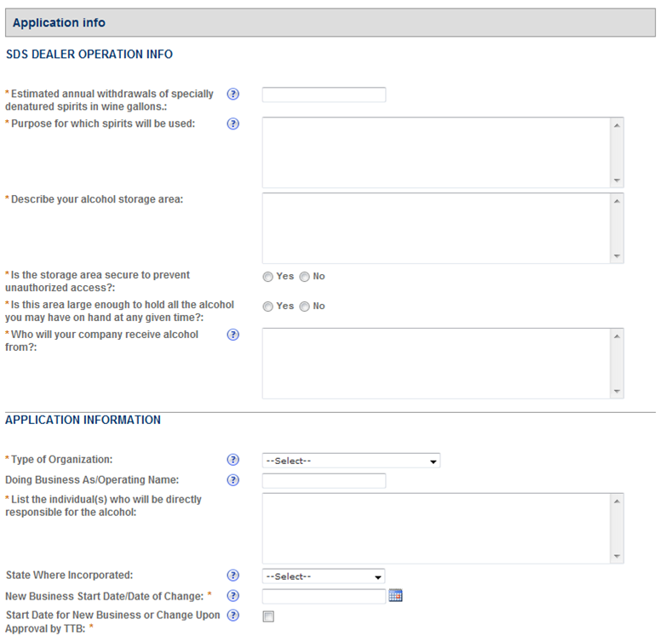Click up arrow in purpose text area scrollbar
The image size is (672, 642).
point(617,125)
